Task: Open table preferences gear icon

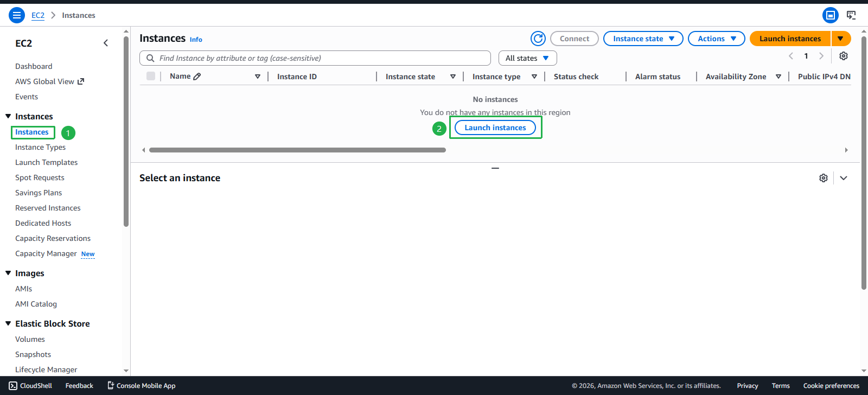Action: [x=844, y=56]
